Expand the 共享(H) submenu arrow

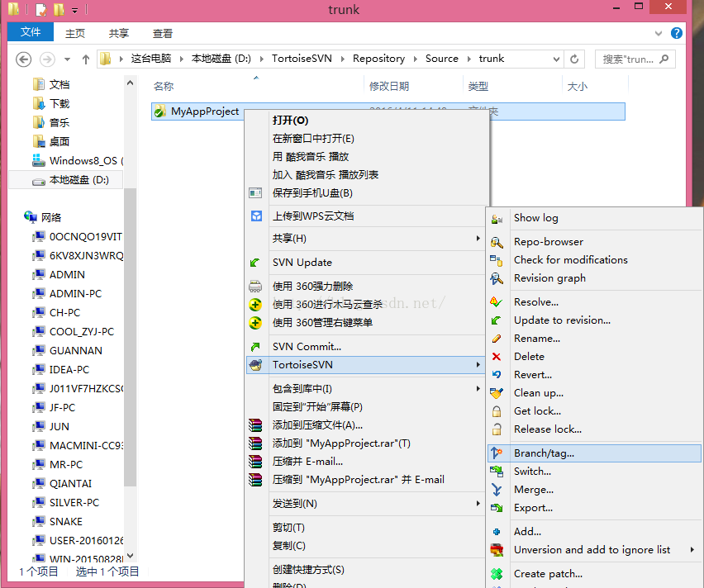tap(478, 239)
